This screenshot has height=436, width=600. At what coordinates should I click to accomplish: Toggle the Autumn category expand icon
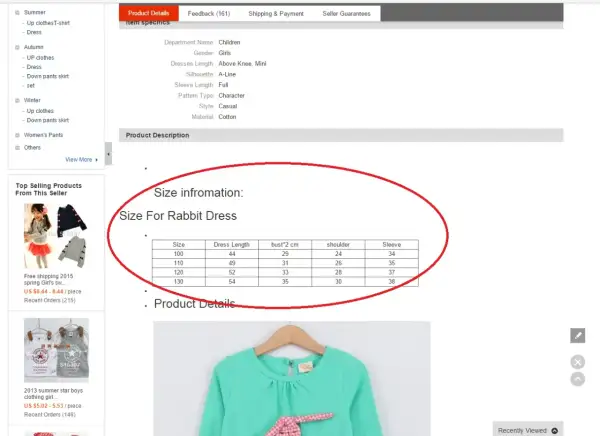(17, 47)
